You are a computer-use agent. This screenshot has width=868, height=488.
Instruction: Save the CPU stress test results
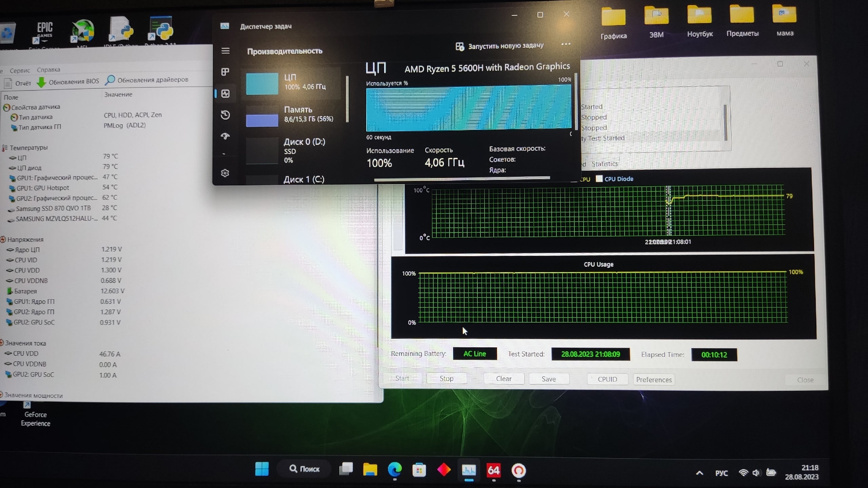pyautogui.click(x=549, y=378)
